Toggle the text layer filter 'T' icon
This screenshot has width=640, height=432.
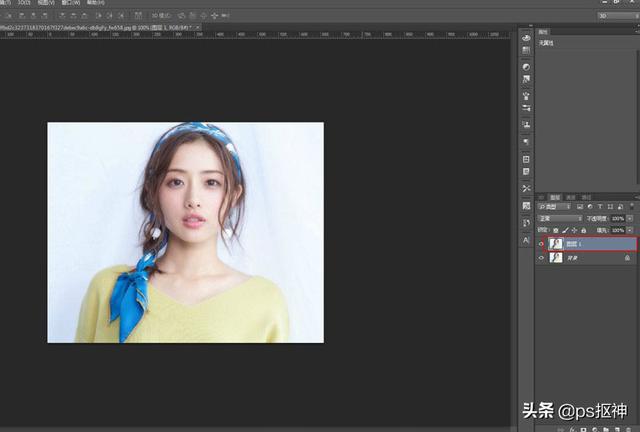tap(600, 207)
